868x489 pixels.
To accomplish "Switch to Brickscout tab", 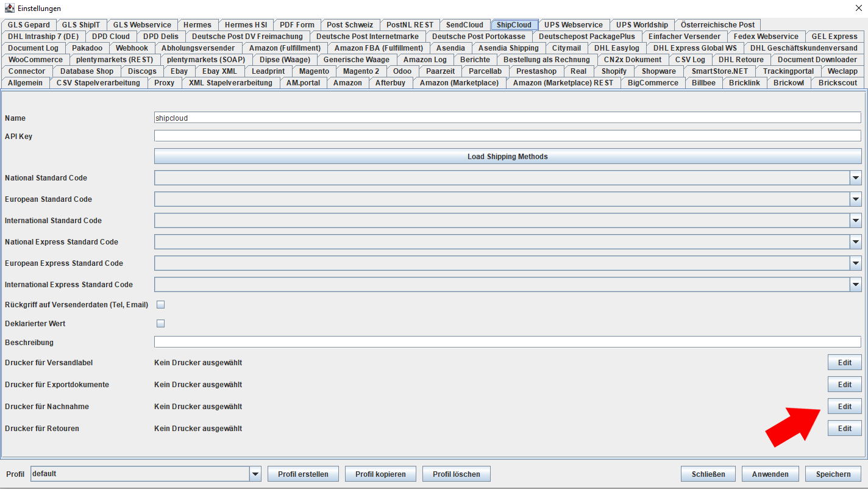I will [x=838, y=83].
